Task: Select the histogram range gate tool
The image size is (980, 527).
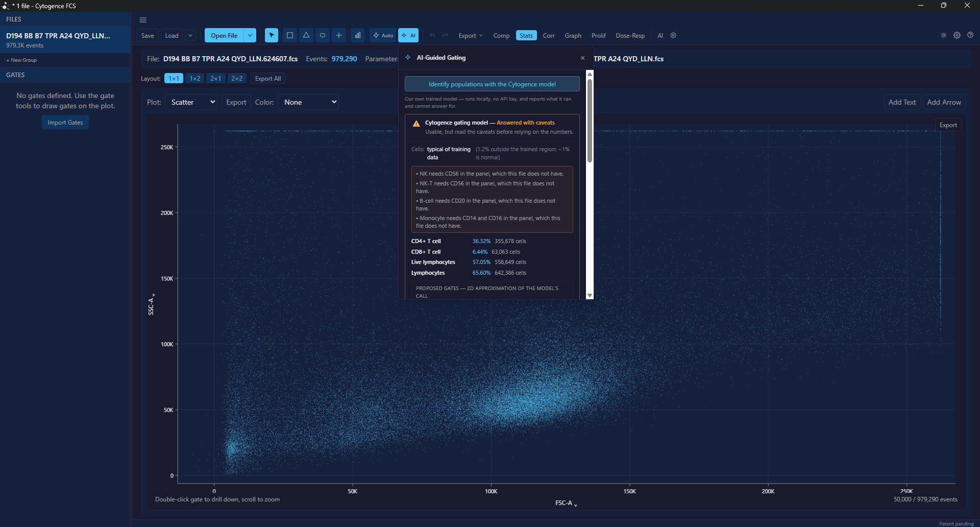Action: click(358, 35)
